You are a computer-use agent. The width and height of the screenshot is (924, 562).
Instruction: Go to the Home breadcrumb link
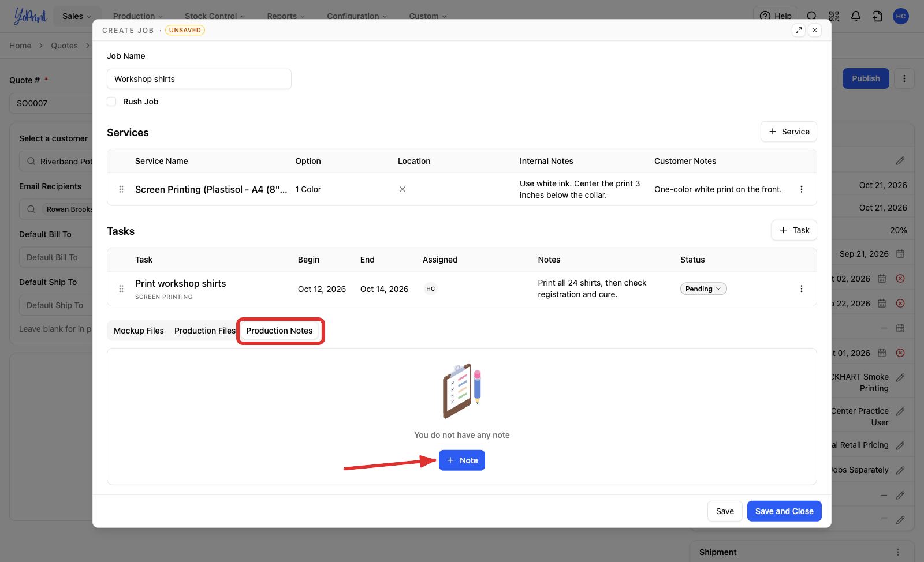click(20, 46)
